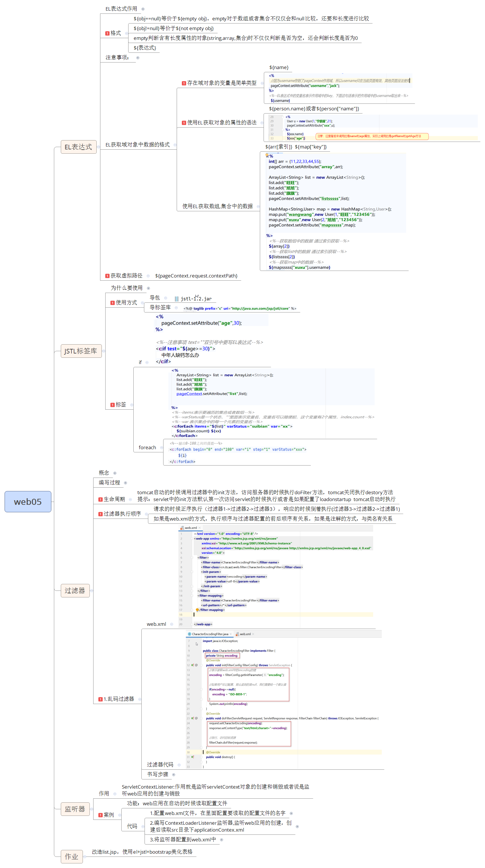
Task: Select the web05 root topic
Action: (28, 502)
